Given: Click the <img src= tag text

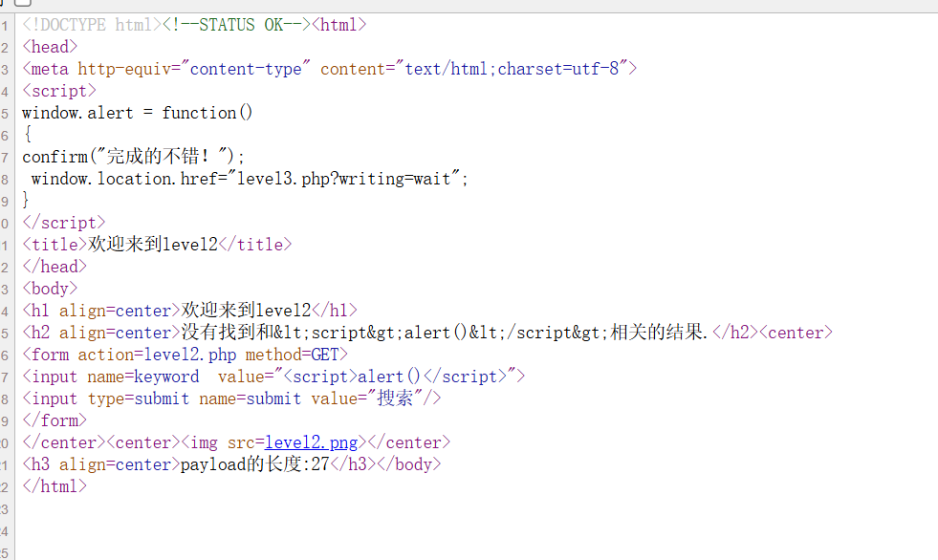Looking at the screenshot, I should click(x=223, y=442).
